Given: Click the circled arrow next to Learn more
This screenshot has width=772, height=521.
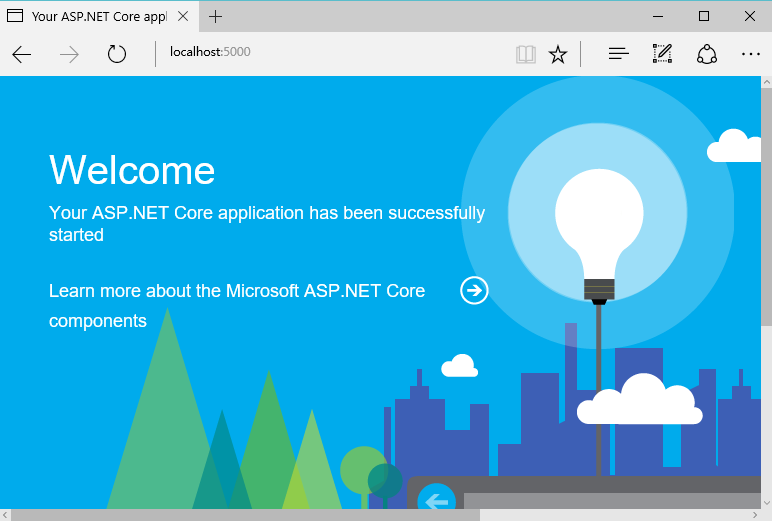Looking at the screenshot, I should click(x=474, y=291).
